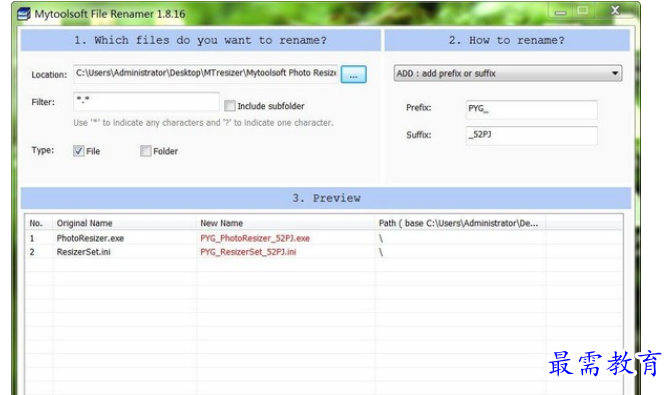Sort by the No. column header
Screen dimensions: 670x395
click(39, 223)
